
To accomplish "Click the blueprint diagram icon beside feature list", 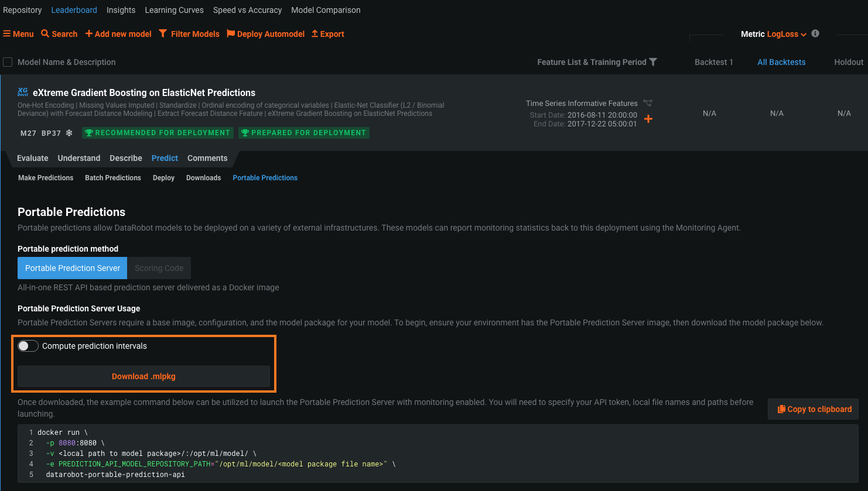I will coord(648,103).
